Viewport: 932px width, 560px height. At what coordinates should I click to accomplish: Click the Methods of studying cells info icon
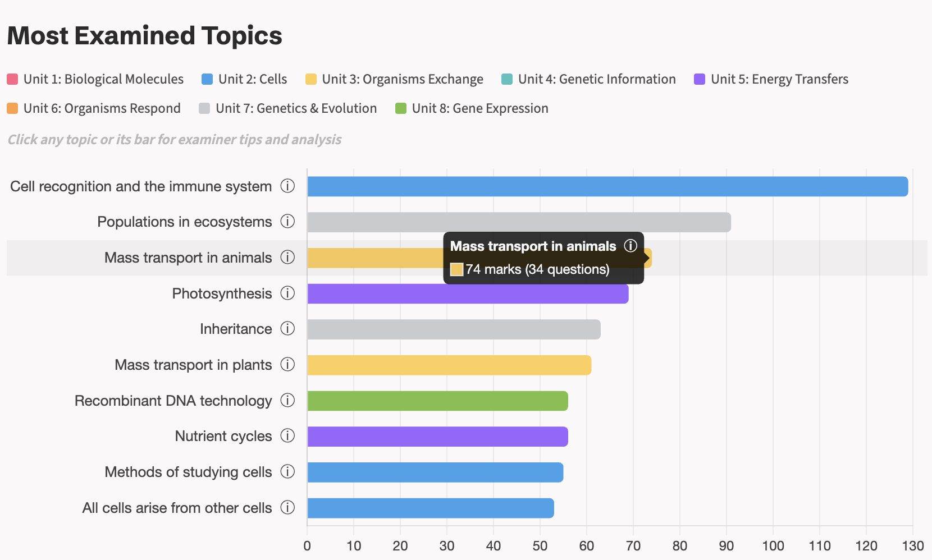pos(287,472)
